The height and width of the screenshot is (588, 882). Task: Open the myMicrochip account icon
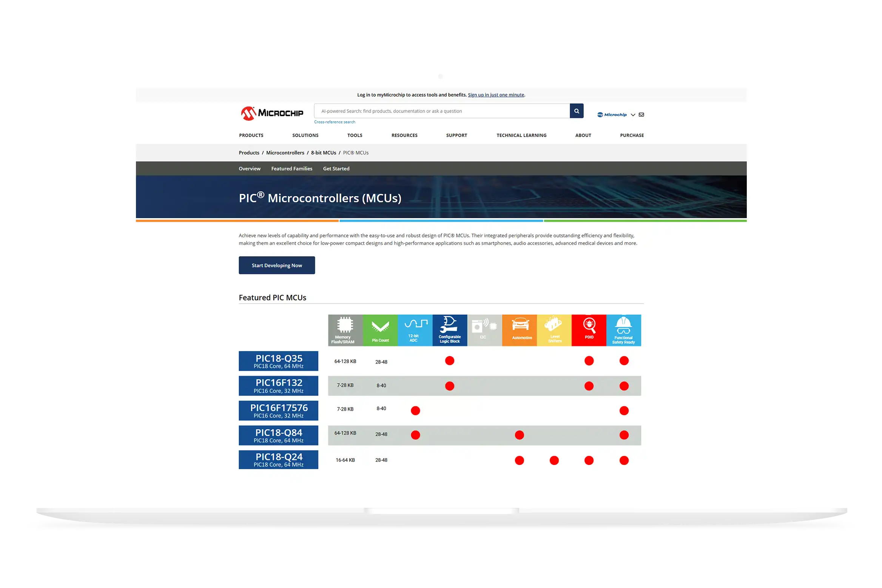click(x=612, y=115)
